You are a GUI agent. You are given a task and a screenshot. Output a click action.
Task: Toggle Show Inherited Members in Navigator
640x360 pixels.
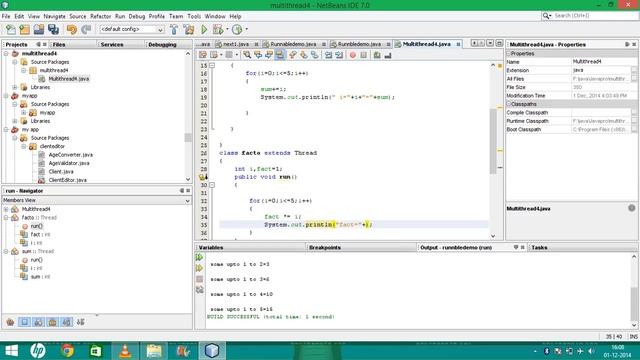[10, 322]
